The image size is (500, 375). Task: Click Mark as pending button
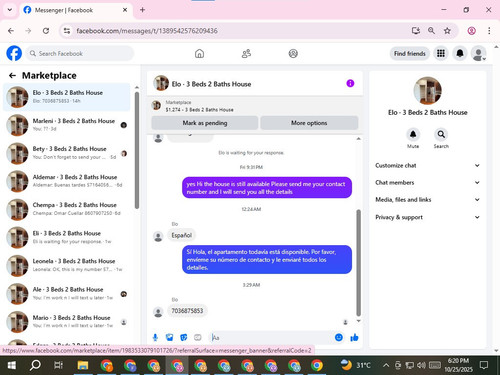[205, 123]
